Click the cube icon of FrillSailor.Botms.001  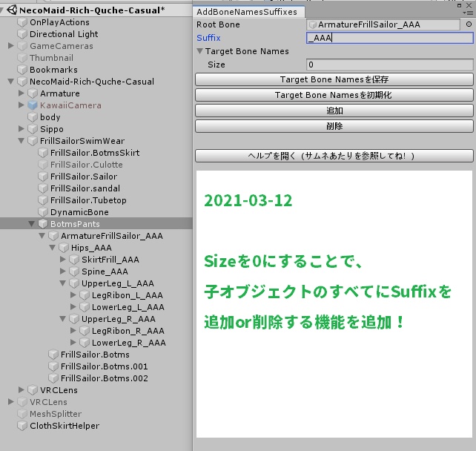coord(53,366)
